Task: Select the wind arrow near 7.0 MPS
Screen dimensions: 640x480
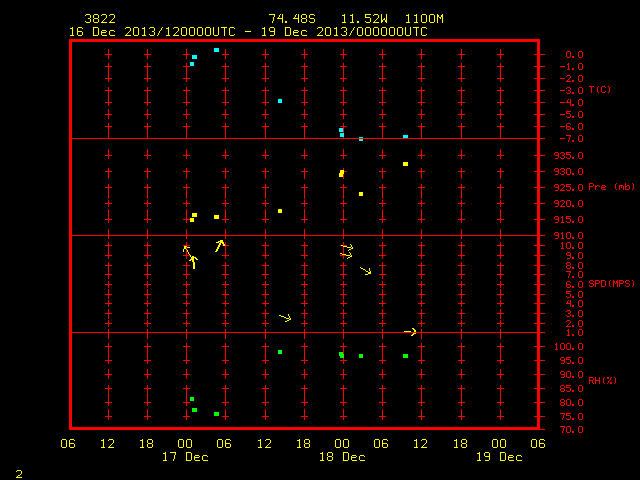Action: pos(366,271)
